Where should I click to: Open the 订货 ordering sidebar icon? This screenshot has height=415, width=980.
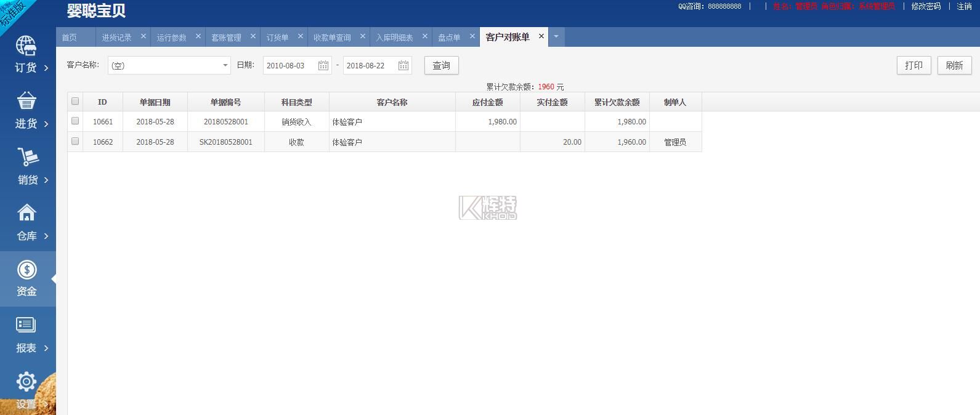tap(26, 46)
